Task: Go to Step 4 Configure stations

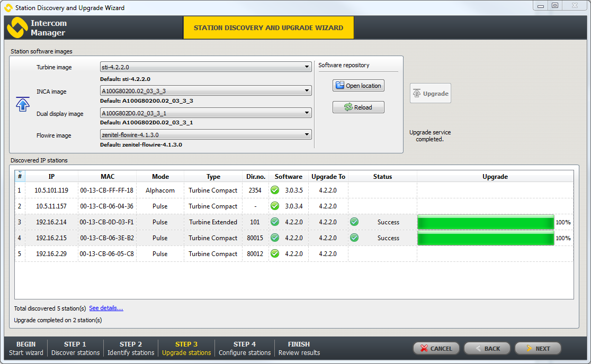Action: click(x=244, y=348)
